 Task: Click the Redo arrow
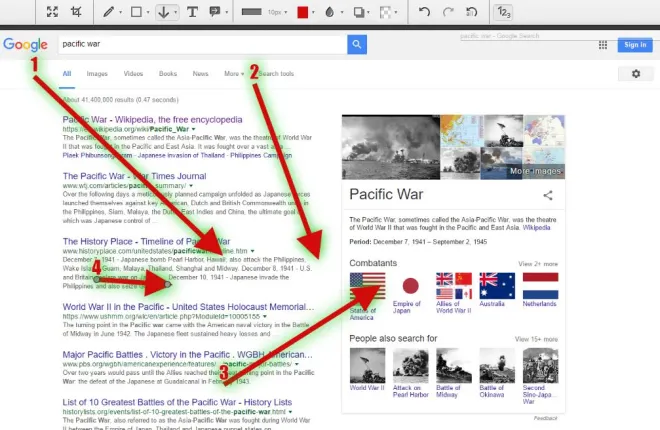click(448, 12)
